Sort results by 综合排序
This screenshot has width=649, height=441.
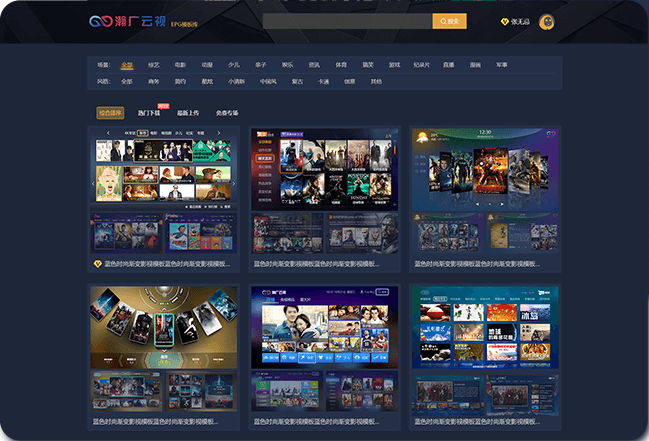tap(110, 113)
